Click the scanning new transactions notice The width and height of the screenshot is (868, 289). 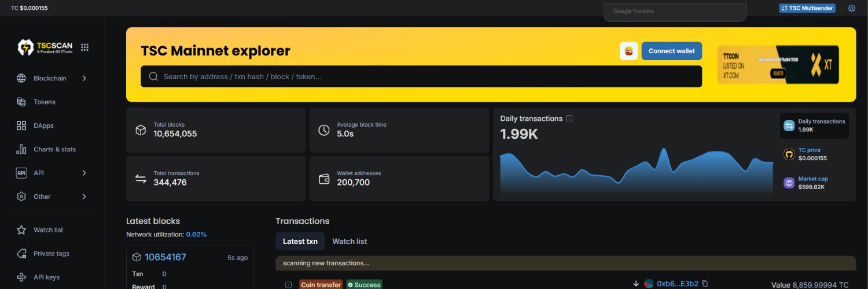[565, 263]
